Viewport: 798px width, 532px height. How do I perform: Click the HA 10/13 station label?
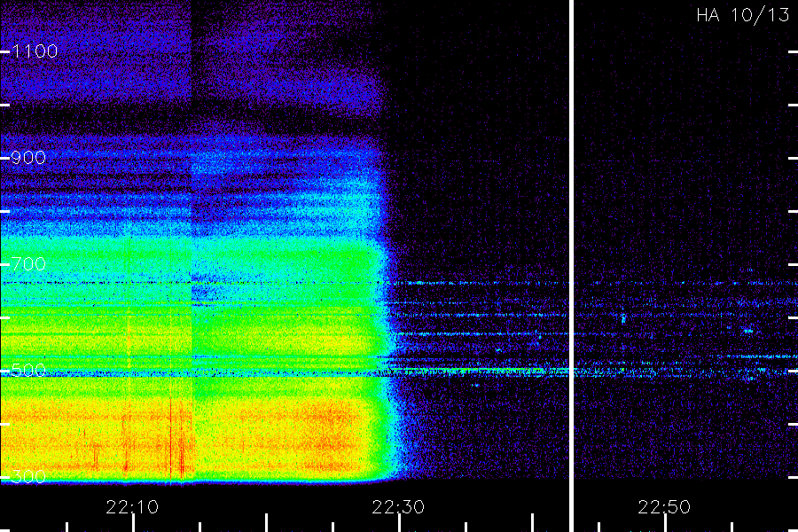(742, 15)
